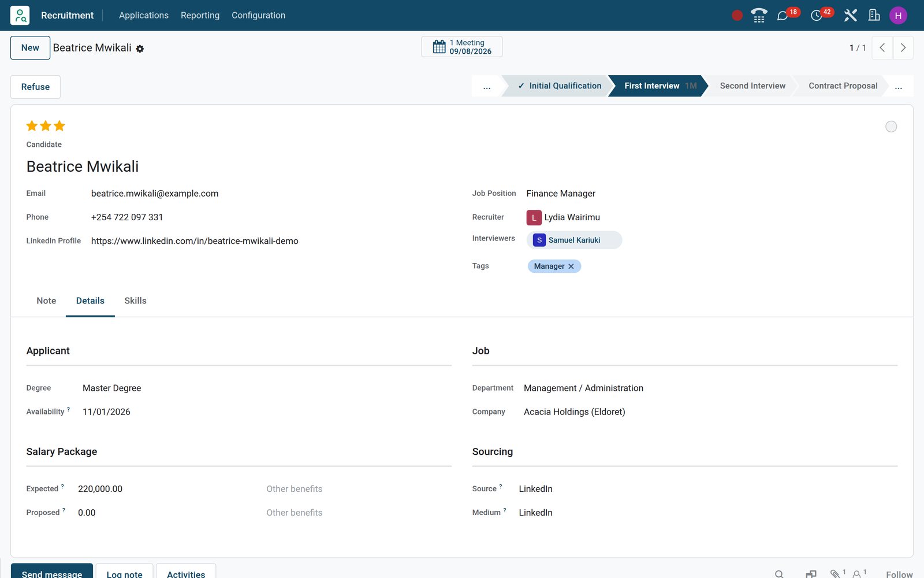Search the chatter messages magnifier icon
The height and width of the screenshot is (578, 924).
(x=779, y=574)
